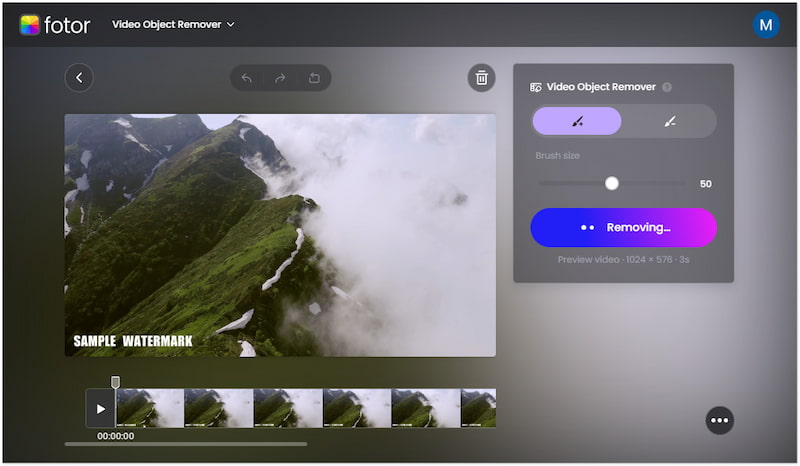Click the back arrow button
800x466 pixels.
(x=79, y=78)
